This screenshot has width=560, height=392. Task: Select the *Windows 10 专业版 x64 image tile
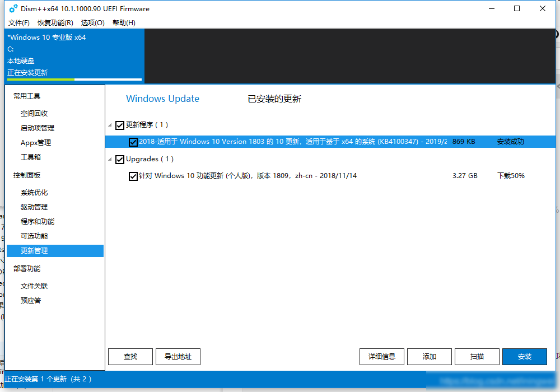[x=74, y=56]
